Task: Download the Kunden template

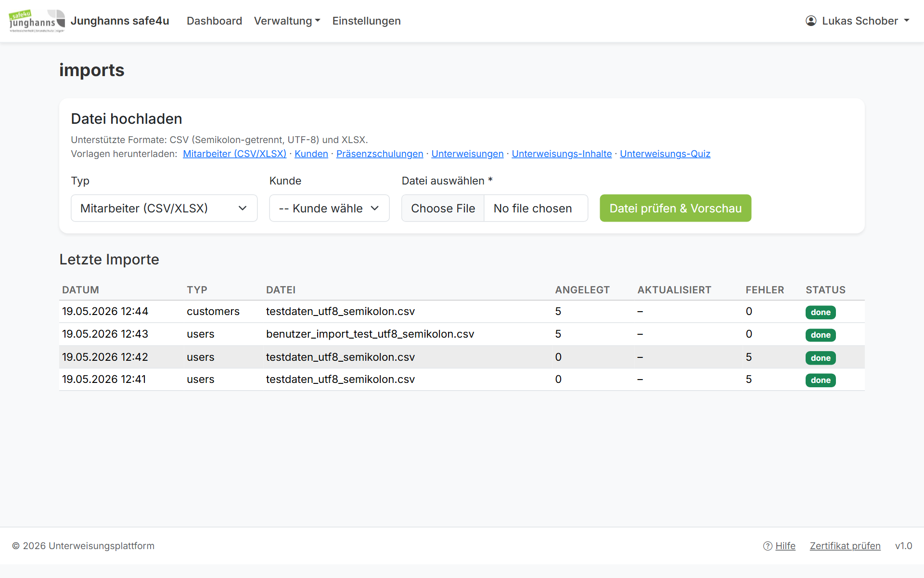Action: pos(311,154)
